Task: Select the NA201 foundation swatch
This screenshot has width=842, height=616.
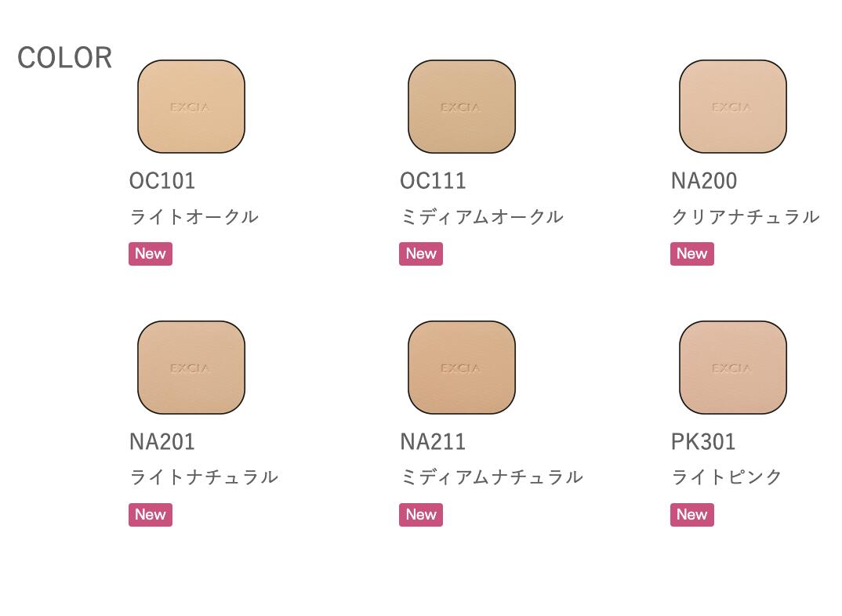Action: point(191,368)
